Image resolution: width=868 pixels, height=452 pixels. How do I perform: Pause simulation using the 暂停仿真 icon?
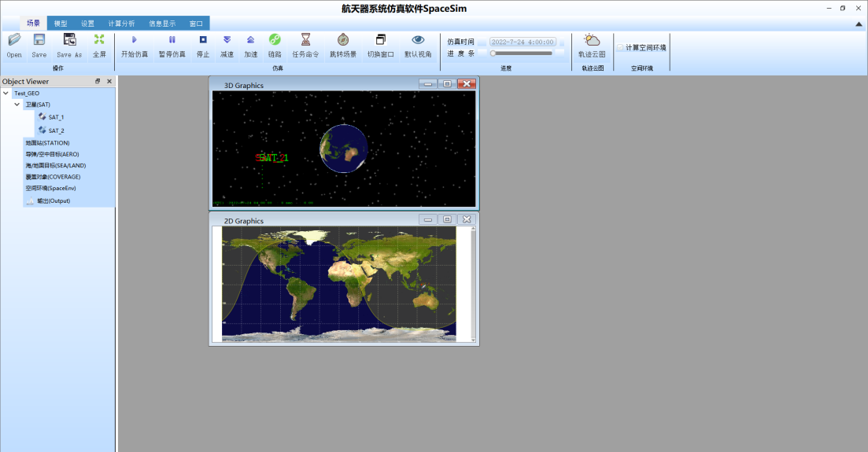click(172, 40)
